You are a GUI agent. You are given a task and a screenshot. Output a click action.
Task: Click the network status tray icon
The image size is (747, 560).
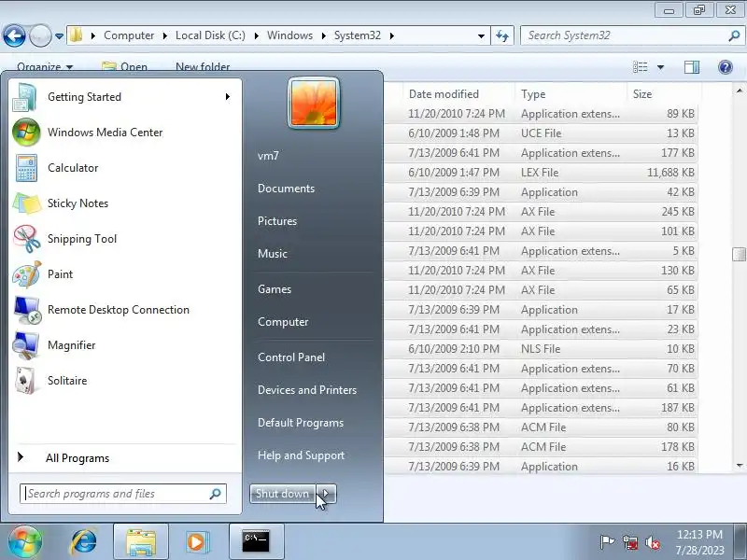(x=630, y=542)
